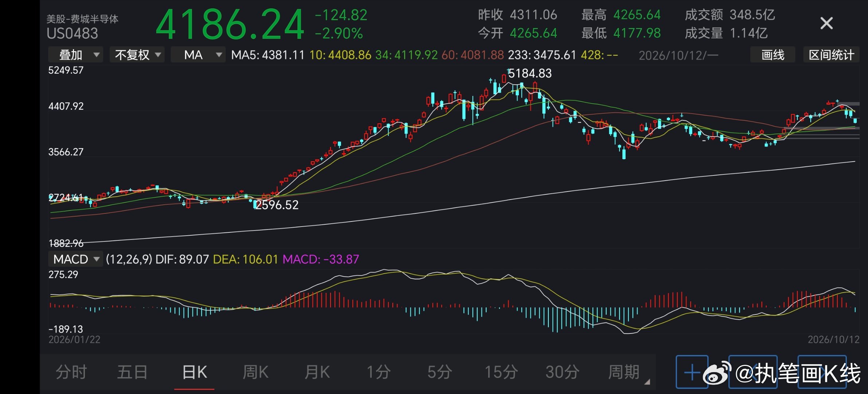
Task: Click the 275.29 MACD axis label
Action: click(63, 274)
